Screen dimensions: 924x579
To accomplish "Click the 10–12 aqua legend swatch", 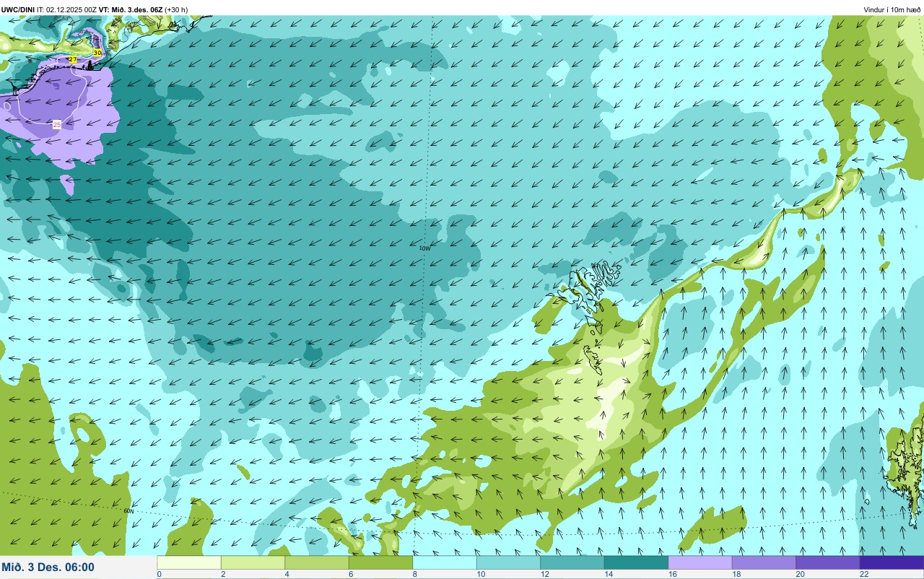I will tap(508, 562).
